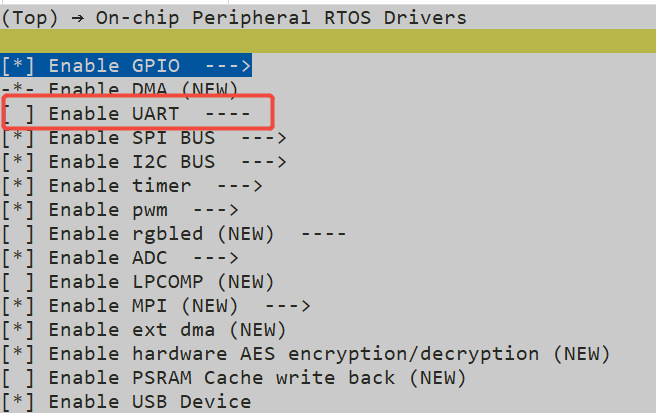Toggle the Enable GPIO checkbox
The width and height of the screenshot is (656, 413).
19,66
